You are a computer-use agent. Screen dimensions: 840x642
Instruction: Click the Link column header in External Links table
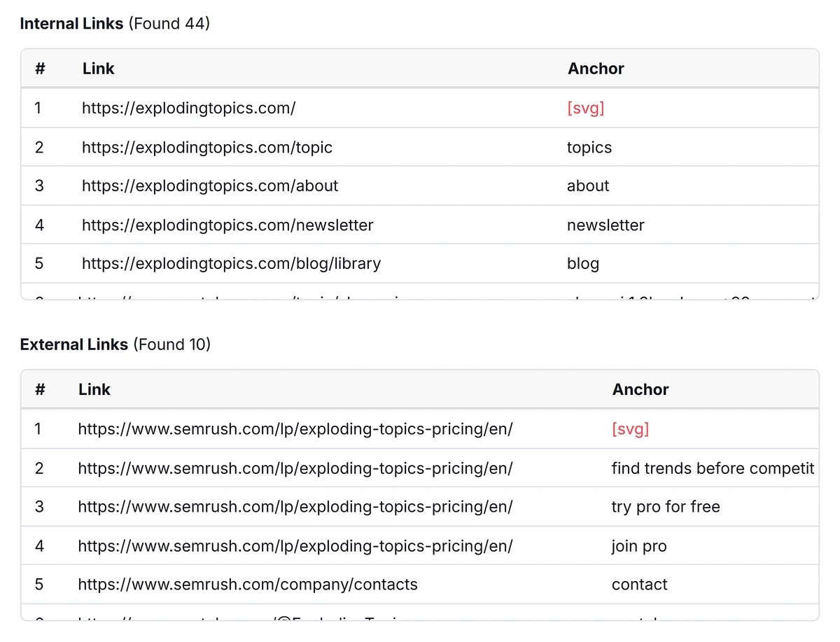[94, 389]
